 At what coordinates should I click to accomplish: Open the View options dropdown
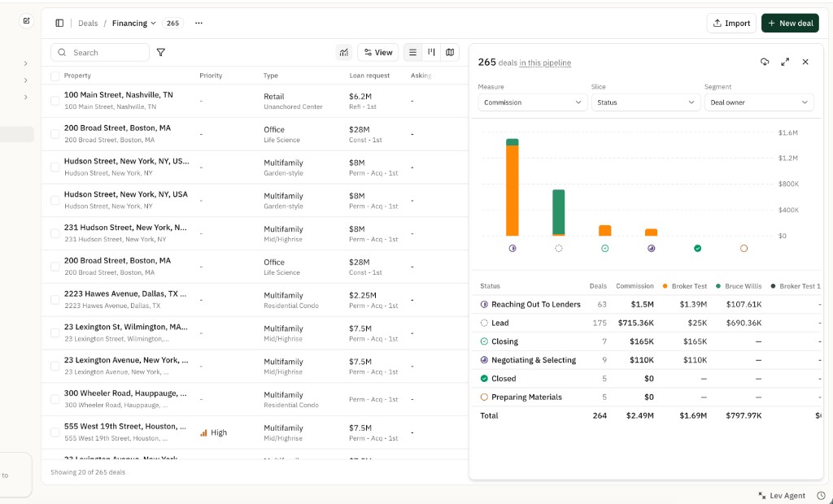pyautogui.click(x=378, y=52)
